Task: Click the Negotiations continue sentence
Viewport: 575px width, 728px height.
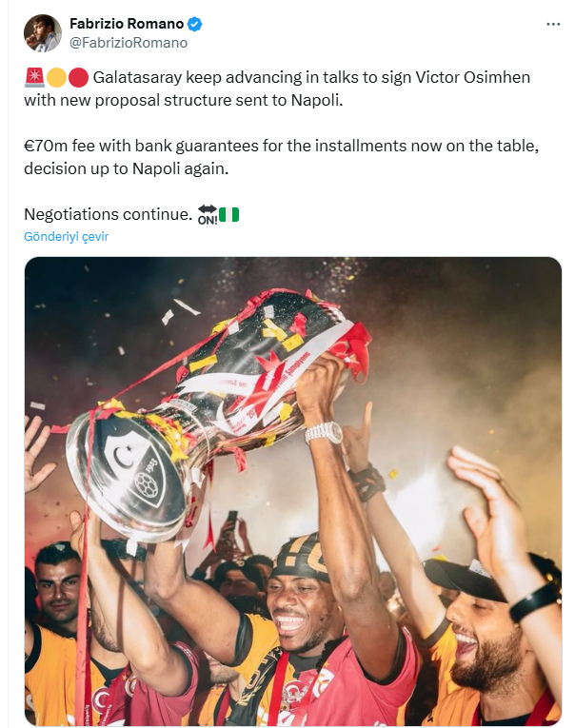Action: coord(108,214)
